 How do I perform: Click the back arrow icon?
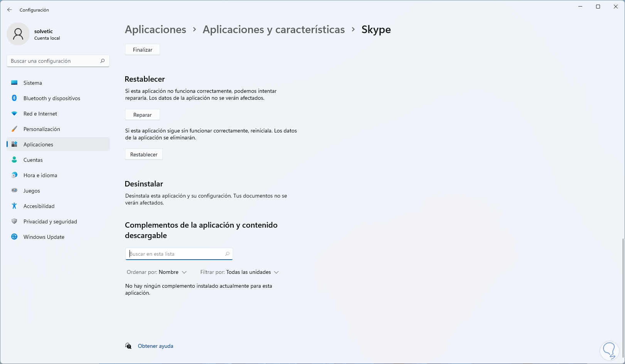pos(10,10)
